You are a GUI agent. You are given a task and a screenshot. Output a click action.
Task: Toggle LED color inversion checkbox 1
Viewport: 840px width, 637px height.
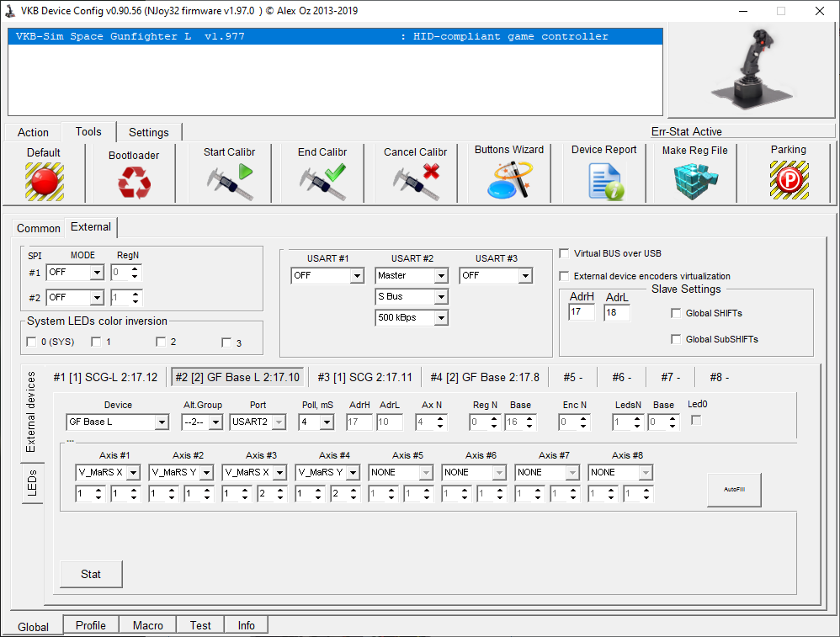97,342
